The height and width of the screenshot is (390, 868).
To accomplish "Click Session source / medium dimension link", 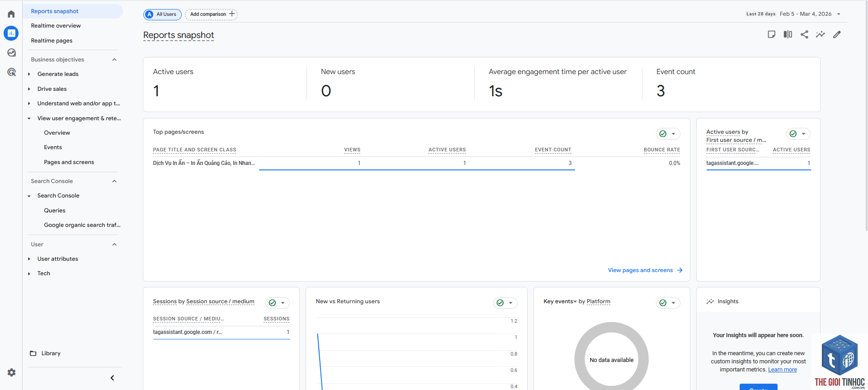I will [x=220, y=301].
